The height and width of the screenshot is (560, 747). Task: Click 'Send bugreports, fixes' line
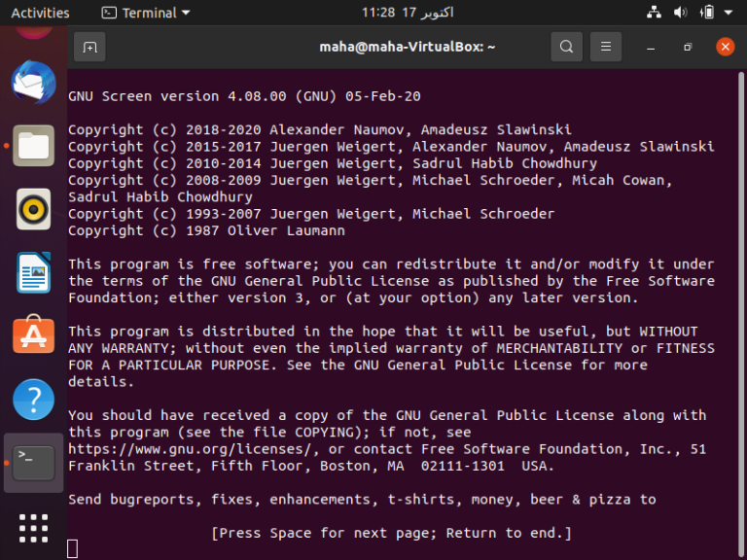point(362,499)
